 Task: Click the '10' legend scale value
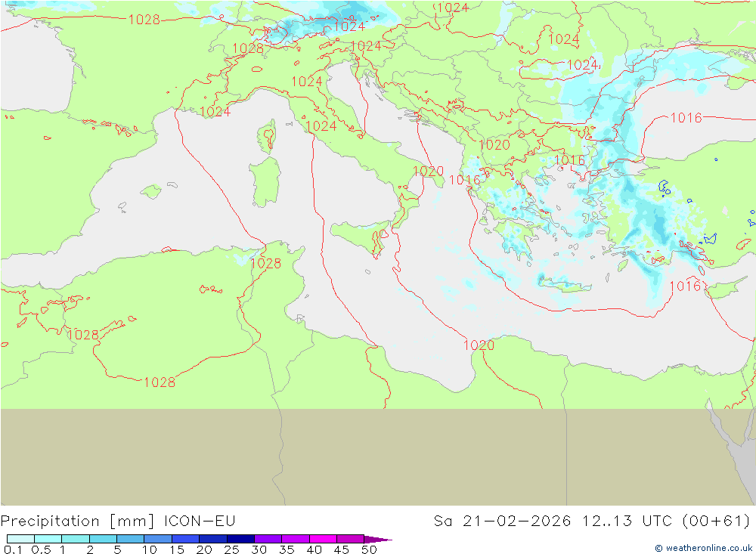pos(150,549)
